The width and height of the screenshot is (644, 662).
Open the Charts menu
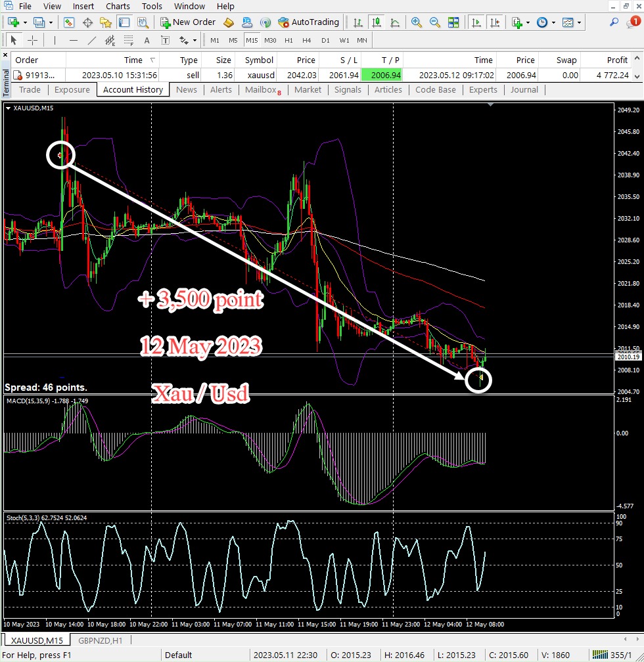tap(118, 7)
